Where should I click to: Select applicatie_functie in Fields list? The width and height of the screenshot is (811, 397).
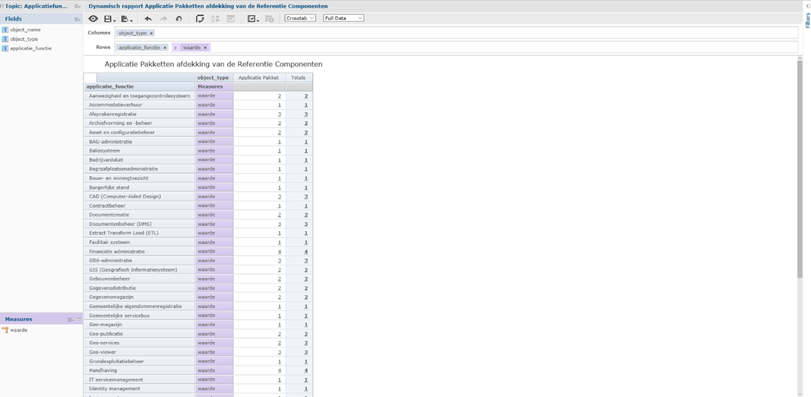31,49
